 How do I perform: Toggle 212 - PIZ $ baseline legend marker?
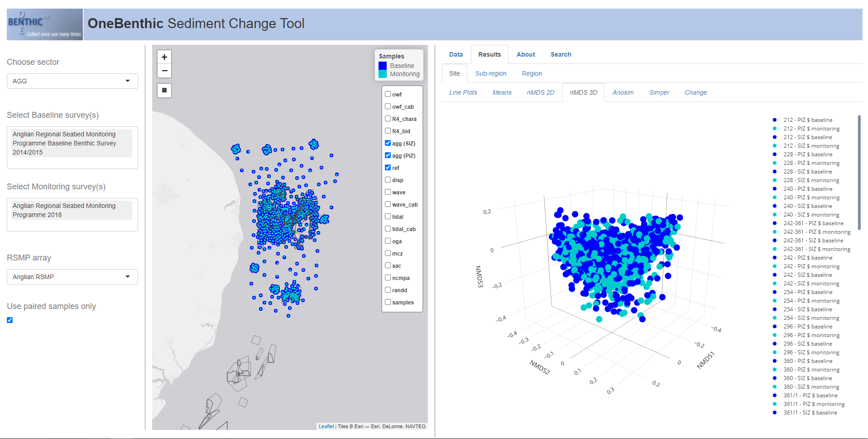tap(775, 120)
